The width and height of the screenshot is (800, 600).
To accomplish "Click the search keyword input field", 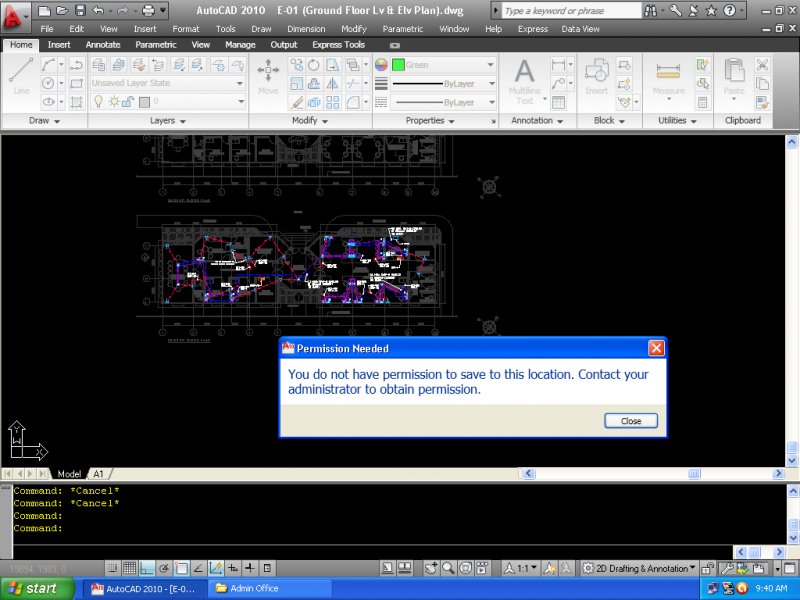I will (x=571, y=11).
